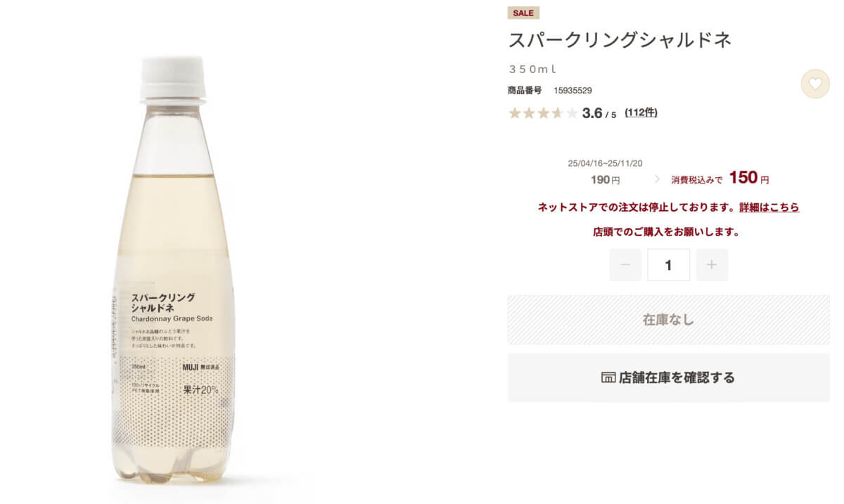Click the sparkling Chardonnay bottle image
This screenshot has width=844, height=504.
pos(173,271)
